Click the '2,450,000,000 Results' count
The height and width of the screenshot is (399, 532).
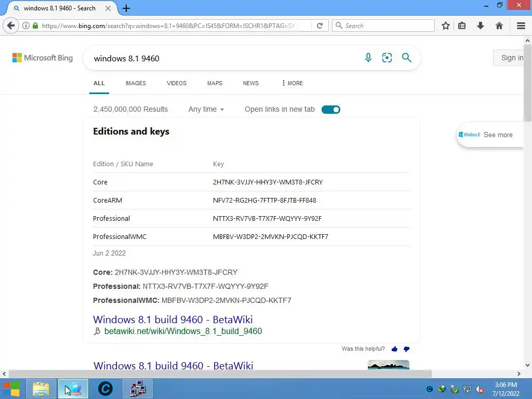(130, 109)
